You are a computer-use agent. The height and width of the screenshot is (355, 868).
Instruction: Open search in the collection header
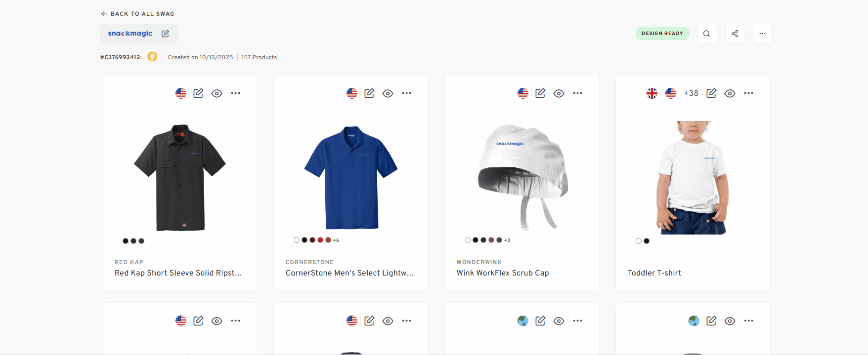point(707,34)
